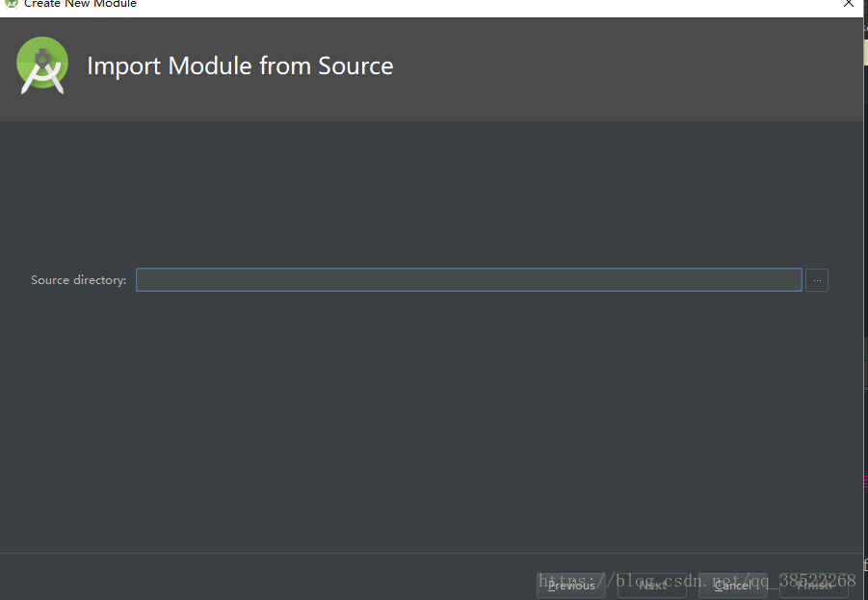Go back with the Previous button

tap(571, 585)
